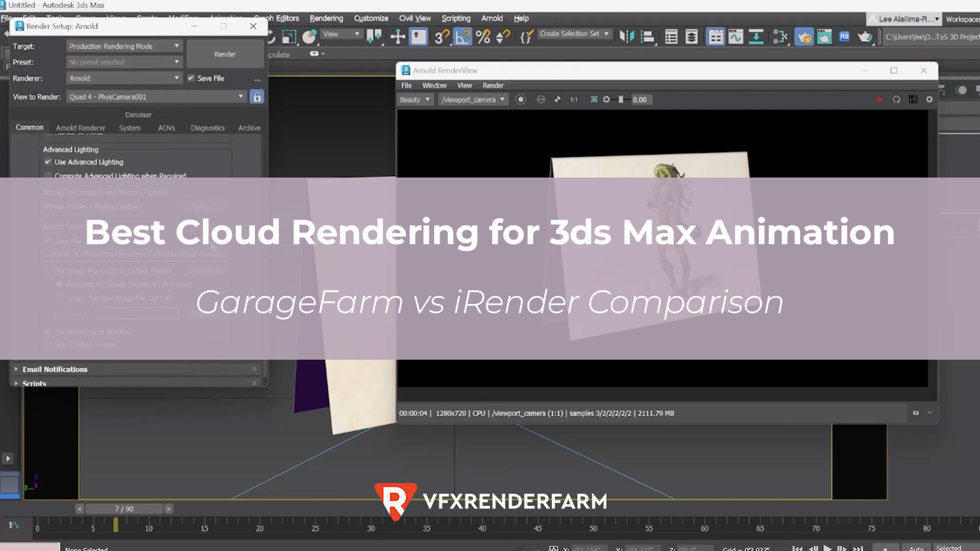
Task: Open the /viewport_camera dropdown in RenderView
Action: tap(473, 99)
